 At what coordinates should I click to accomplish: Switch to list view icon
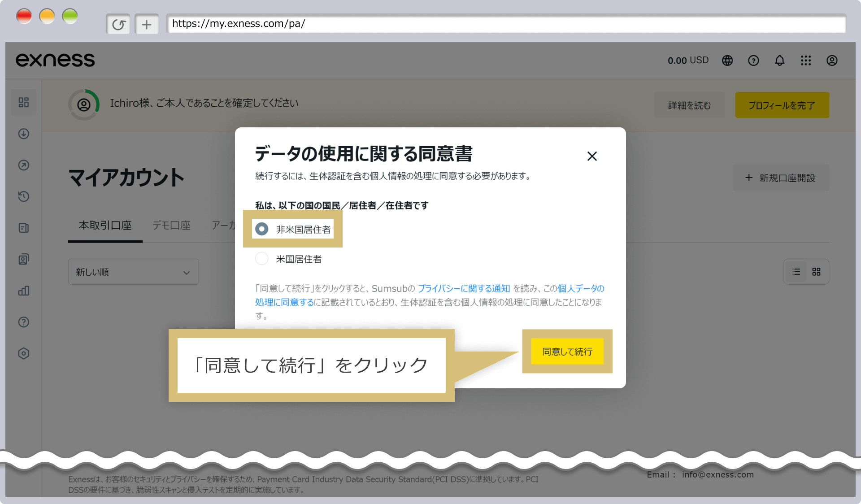(x=796, y=272)
